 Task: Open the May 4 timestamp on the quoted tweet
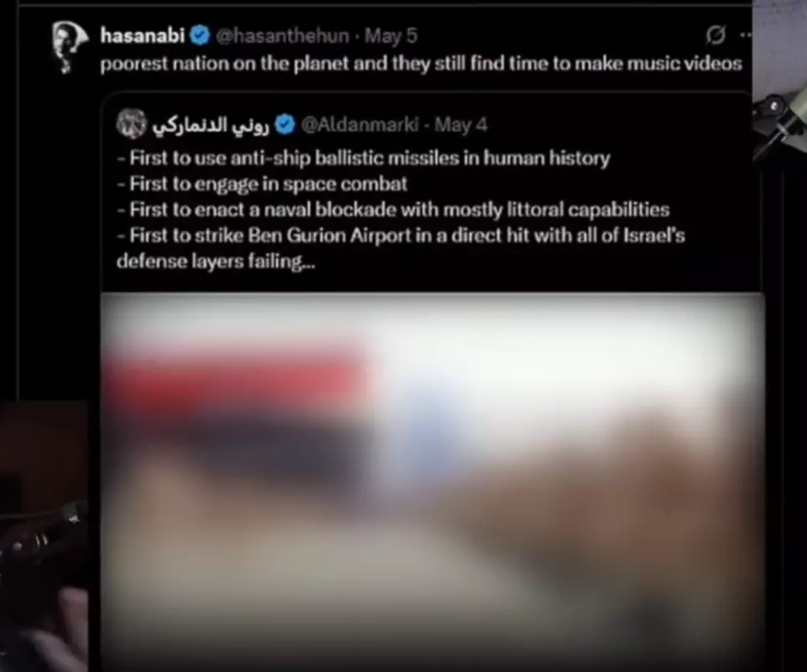coord(460,125)
